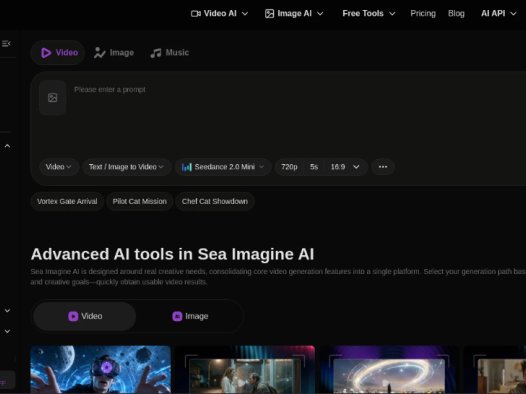The width and height of the screenshot is (526, 394).
Task: Click the purple play icon on Video tab
Action: pos(46,53)
